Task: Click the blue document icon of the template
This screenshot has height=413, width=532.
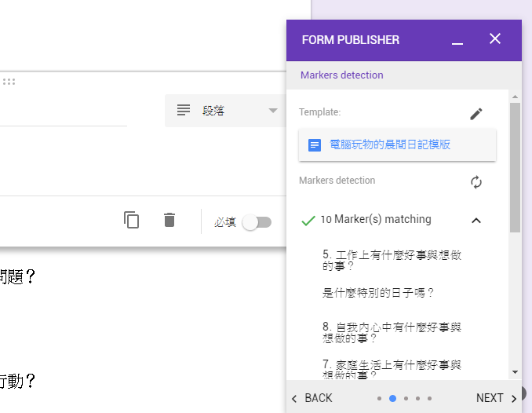Action: click(314, 145)
